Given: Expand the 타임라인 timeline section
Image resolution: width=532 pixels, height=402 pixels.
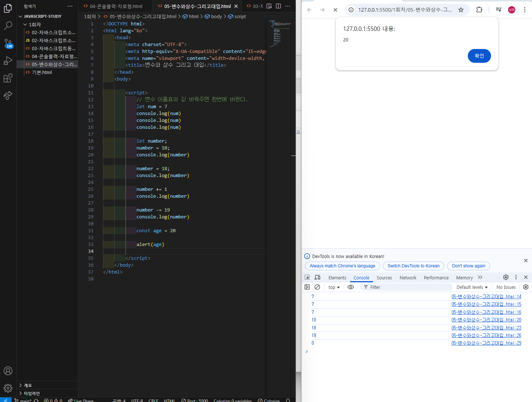Looking at the screenshot, I should click(x=47, y=393).
